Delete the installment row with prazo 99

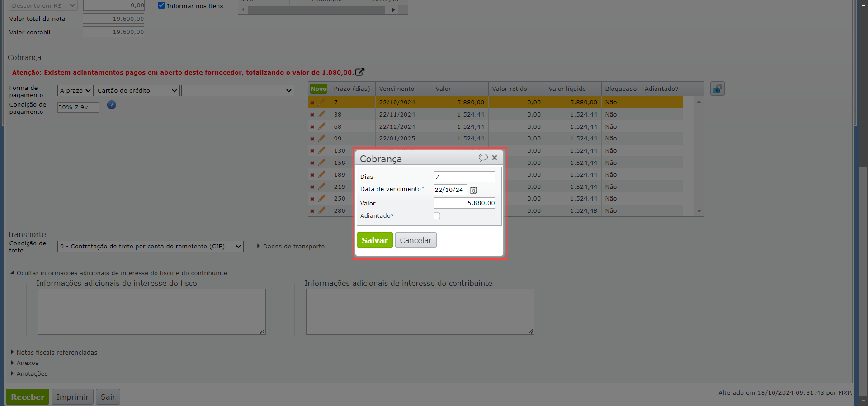(312, 139)
